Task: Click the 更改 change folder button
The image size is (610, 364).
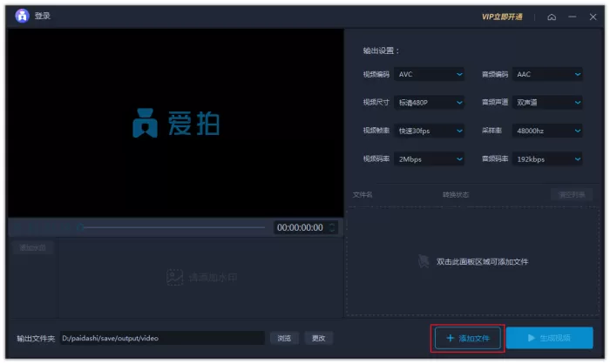Action: [x=318, y=339]
